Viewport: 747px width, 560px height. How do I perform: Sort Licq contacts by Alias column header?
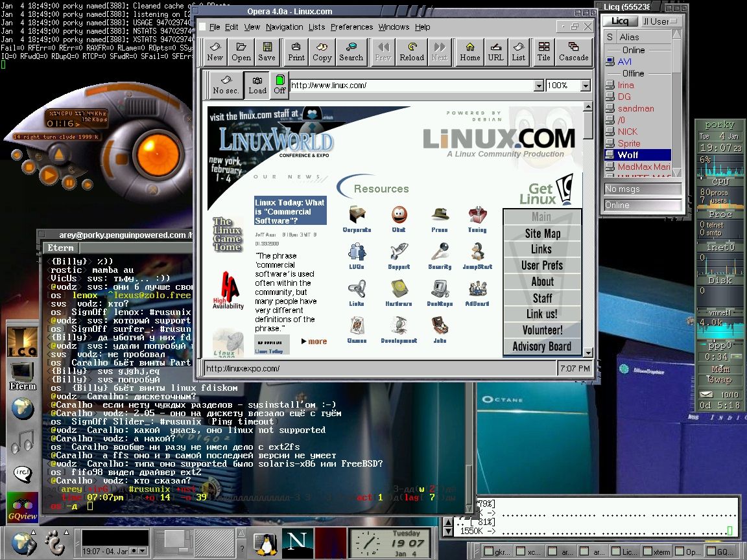tap(643, 37)
